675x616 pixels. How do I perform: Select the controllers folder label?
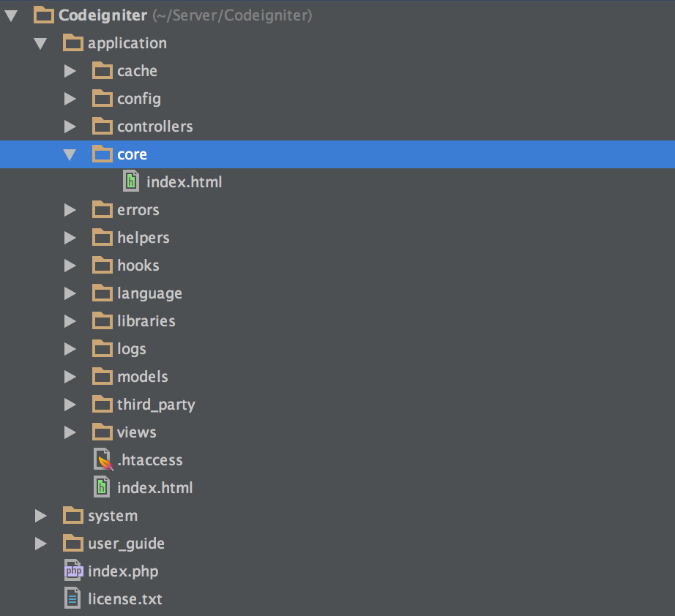pos(155,127)
